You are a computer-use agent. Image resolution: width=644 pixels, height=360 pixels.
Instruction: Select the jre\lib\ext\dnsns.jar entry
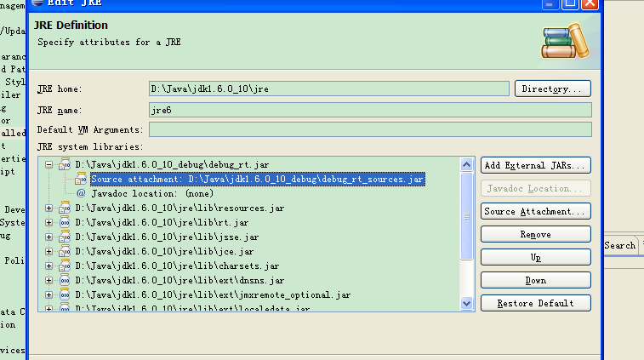point(180,281)
